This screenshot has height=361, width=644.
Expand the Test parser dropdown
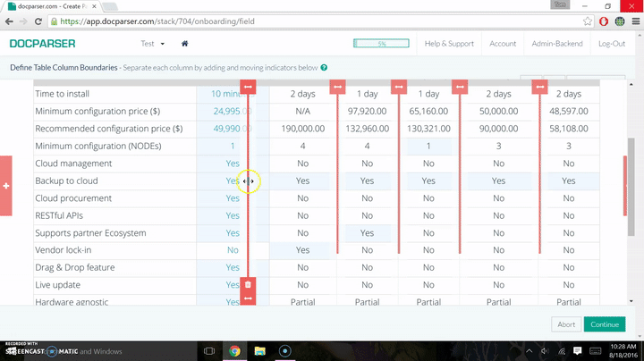(152, 43)
